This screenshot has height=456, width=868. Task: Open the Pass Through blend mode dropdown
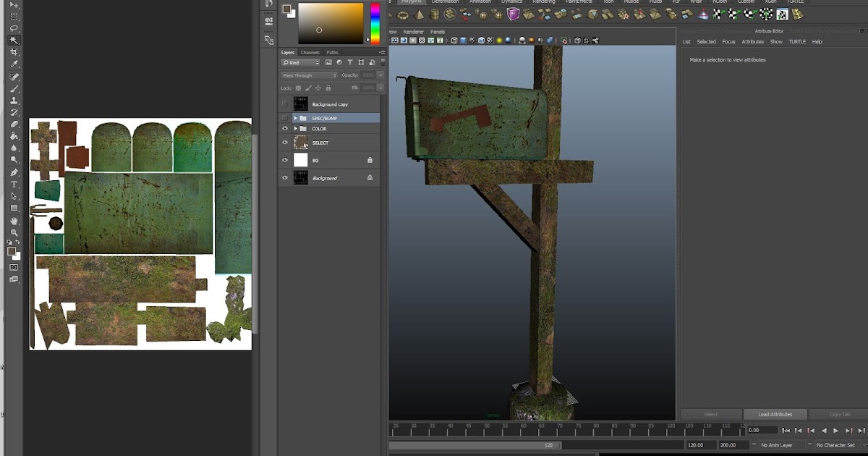(309, 75)
